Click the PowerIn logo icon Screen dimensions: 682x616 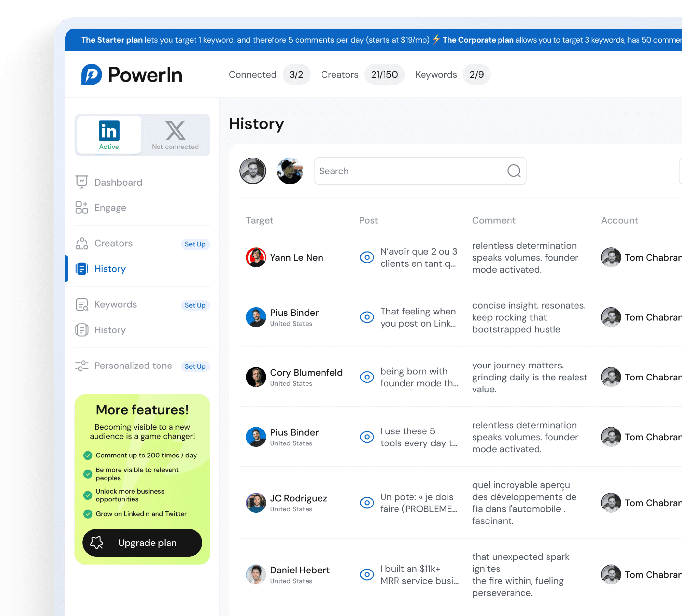91,74
